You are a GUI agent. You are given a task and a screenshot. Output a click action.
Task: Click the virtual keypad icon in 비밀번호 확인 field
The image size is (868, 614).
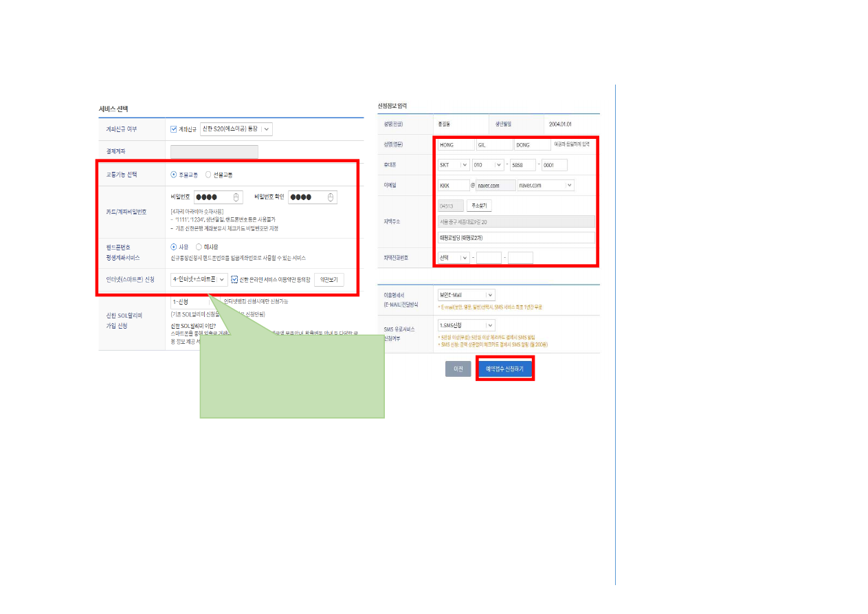331,197
